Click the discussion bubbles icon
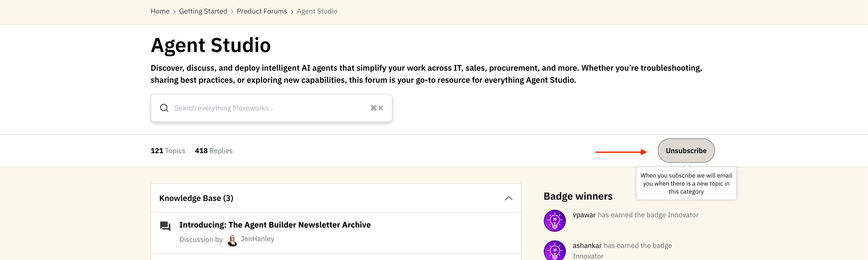868x260 pixels. point(165,226)
